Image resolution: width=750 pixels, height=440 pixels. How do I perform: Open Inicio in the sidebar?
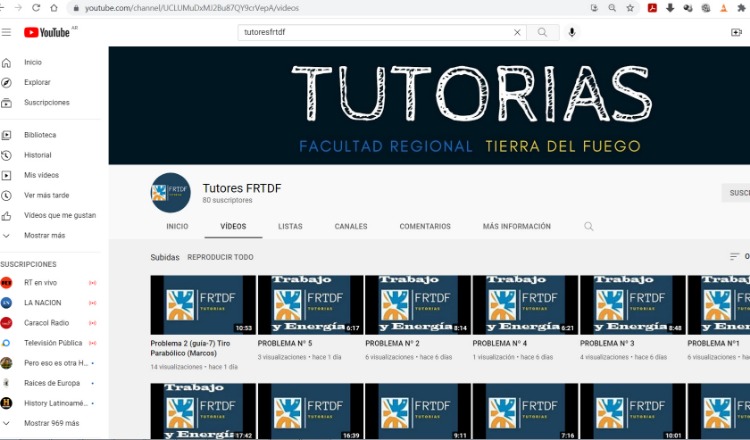tap(33, 62)
